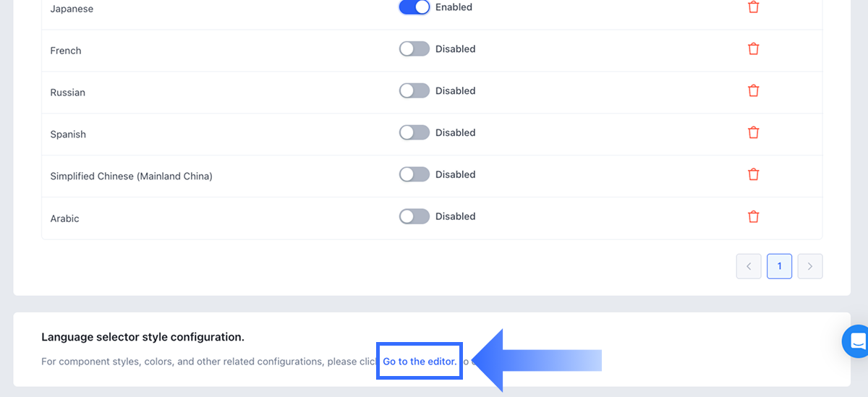Open the chat support widget
868x397 pixels.
pyautogui.click(x=857, y=341)
